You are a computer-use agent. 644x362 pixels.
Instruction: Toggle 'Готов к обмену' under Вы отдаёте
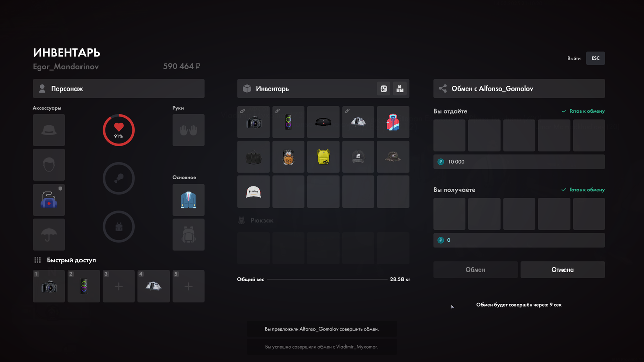point(583,111)
